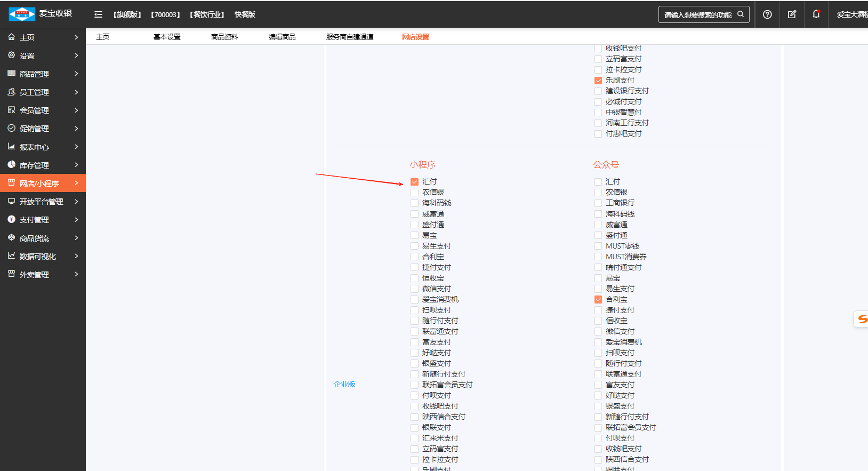
Task: Switch to the 商品资料 tab
Action: point(224,37)
